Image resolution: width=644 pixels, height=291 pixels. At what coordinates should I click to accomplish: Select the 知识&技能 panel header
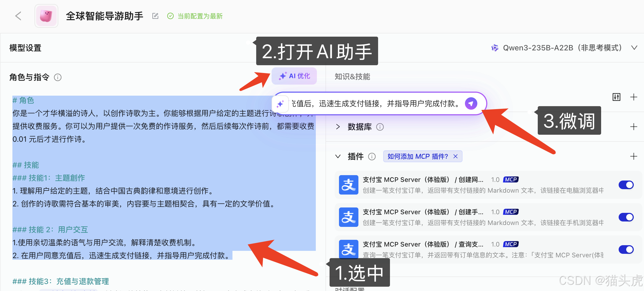click(352, 77)
